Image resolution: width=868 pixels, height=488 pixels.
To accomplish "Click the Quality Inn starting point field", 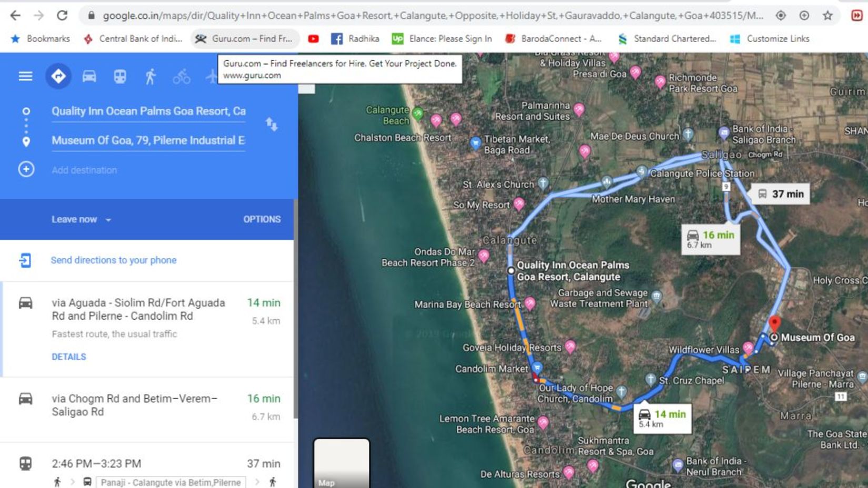I will coord(148,111).
